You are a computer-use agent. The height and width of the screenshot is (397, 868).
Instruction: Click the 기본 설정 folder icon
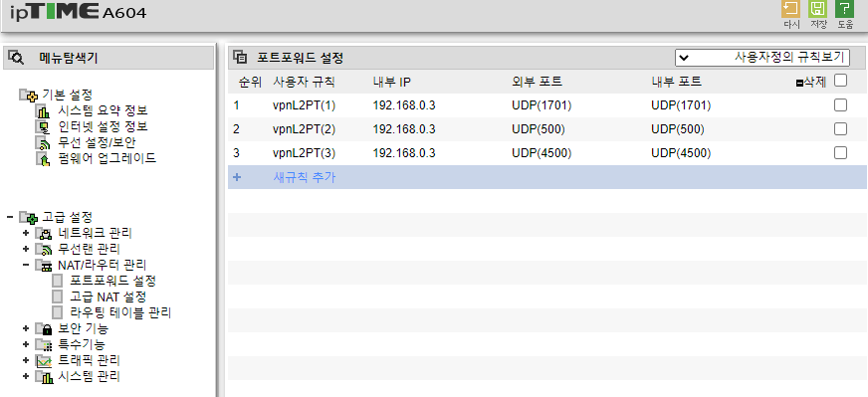29,96
